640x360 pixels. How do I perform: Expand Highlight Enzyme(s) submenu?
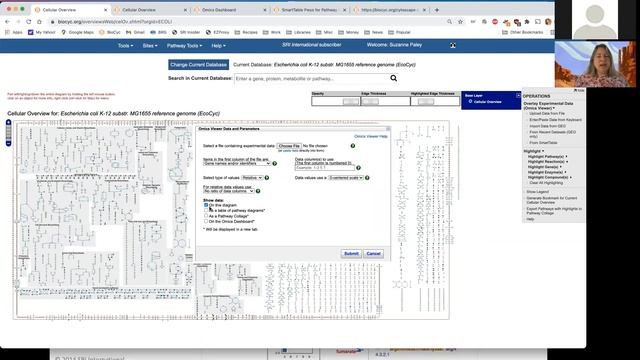click(547, 172)
